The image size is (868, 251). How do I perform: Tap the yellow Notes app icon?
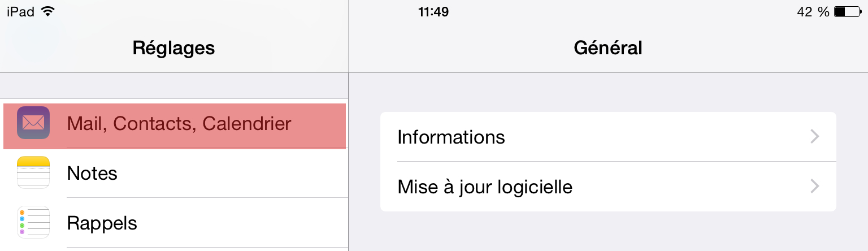pos(33,172)
